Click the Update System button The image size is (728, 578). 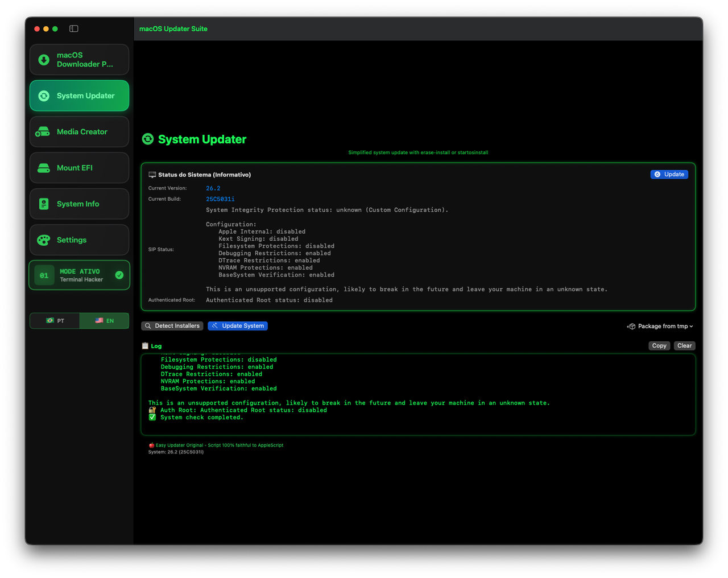coord(238,326)
